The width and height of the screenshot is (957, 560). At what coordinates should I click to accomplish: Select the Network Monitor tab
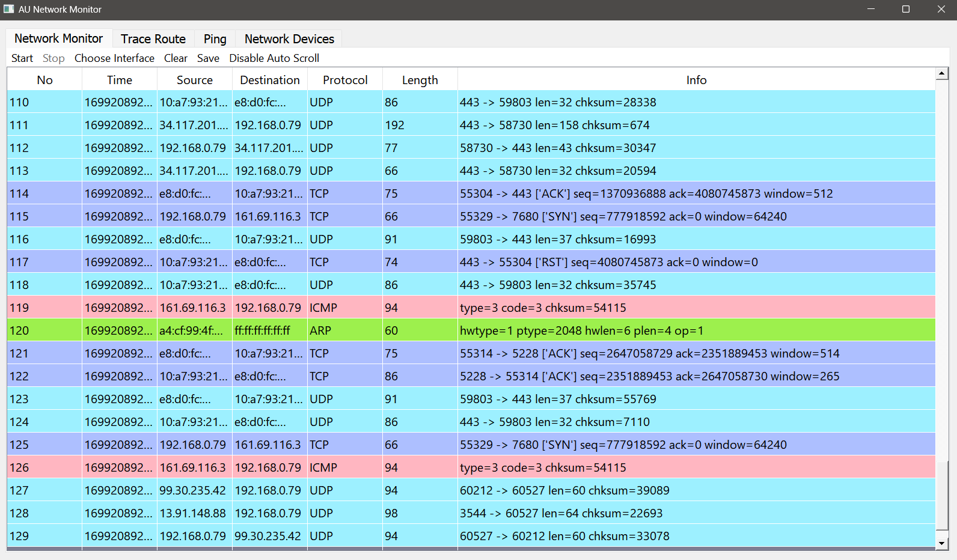pos(58,38)
